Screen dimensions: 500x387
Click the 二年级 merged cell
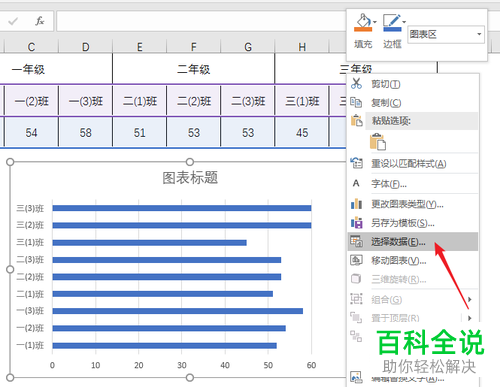click(x=194, y=69)
